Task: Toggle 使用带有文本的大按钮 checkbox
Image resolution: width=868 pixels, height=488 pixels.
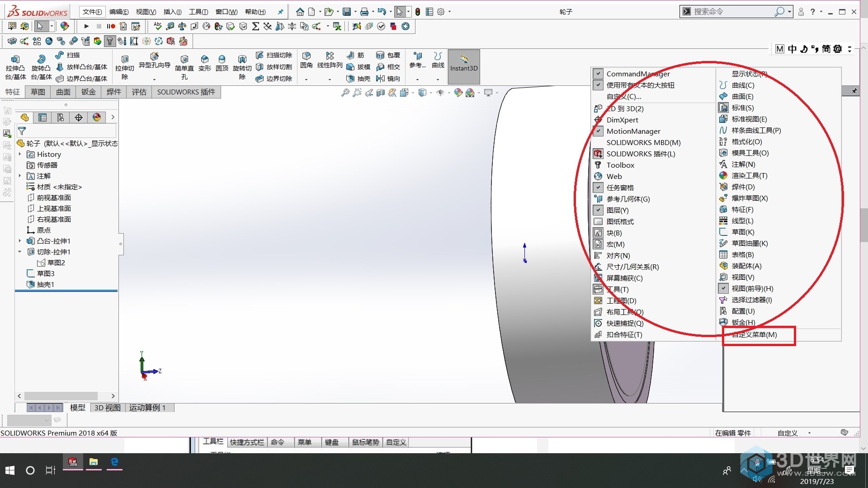Action: point(598,85)
